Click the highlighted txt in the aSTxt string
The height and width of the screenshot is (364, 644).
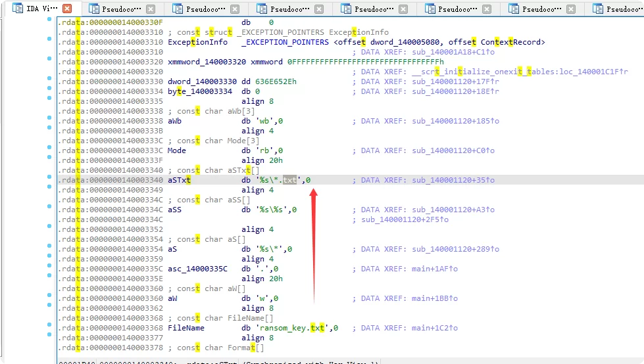click(290, 180)
